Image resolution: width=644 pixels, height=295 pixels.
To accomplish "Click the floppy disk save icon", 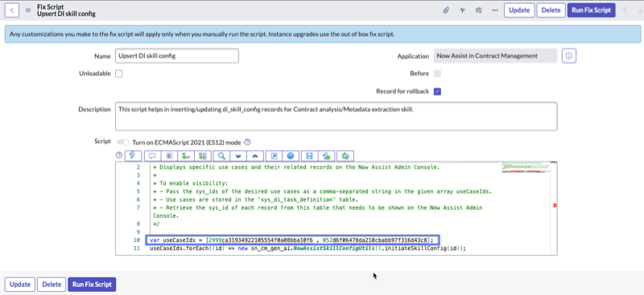I will (310, 155).
